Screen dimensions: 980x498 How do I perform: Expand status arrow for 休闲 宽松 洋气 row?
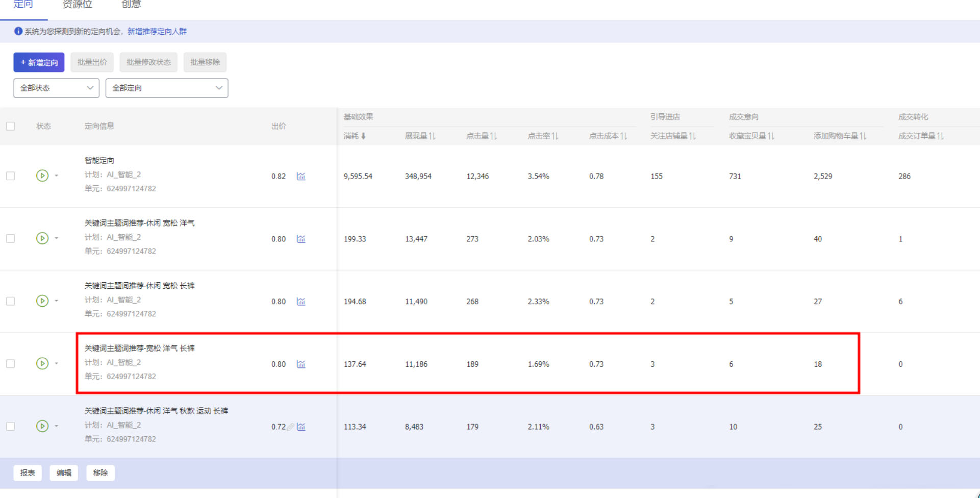pos(57,238)
